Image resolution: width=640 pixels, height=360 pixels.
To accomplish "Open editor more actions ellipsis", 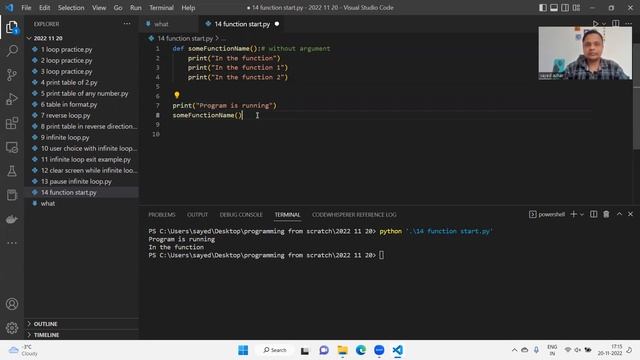I will coord(629,24).
